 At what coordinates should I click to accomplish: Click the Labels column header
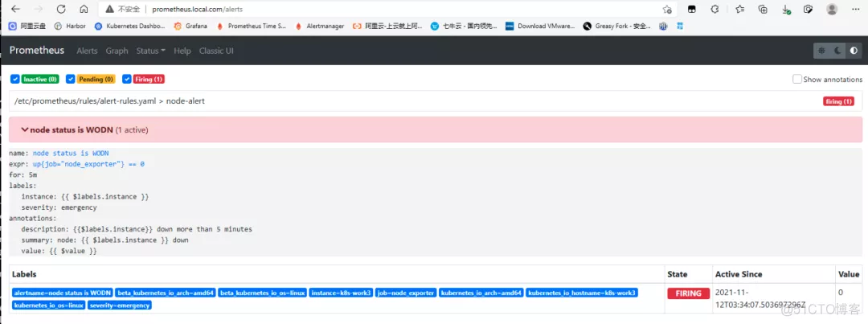[24, 274]
